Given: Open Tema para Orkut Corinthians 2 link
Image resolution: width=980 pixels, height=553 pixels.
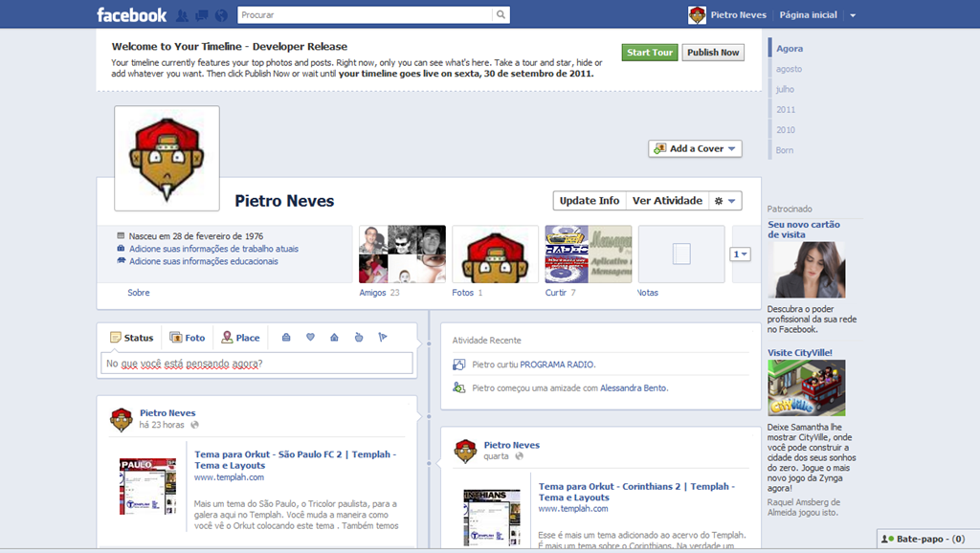Looking at the screenshot, I should pyautogui.click(x=636, y=492).
